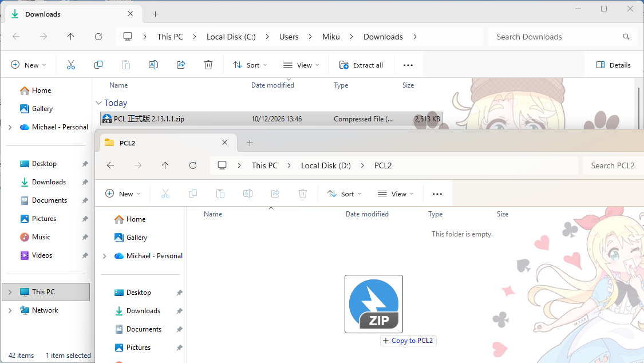Image resolution: width=644 pixels, height=363 pixels.
Task: Refresh the PCL2 window
Action: tap(192, 165)
